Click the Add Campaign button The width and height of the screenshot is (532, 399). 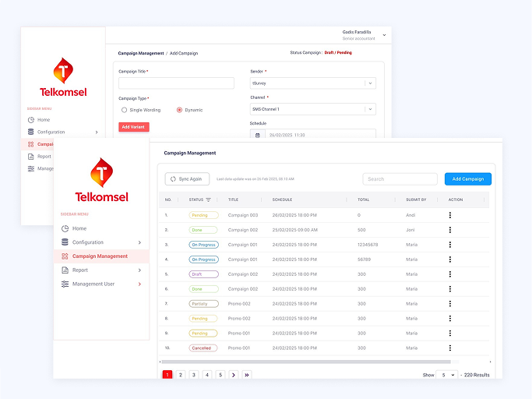[x=467, y=179]
